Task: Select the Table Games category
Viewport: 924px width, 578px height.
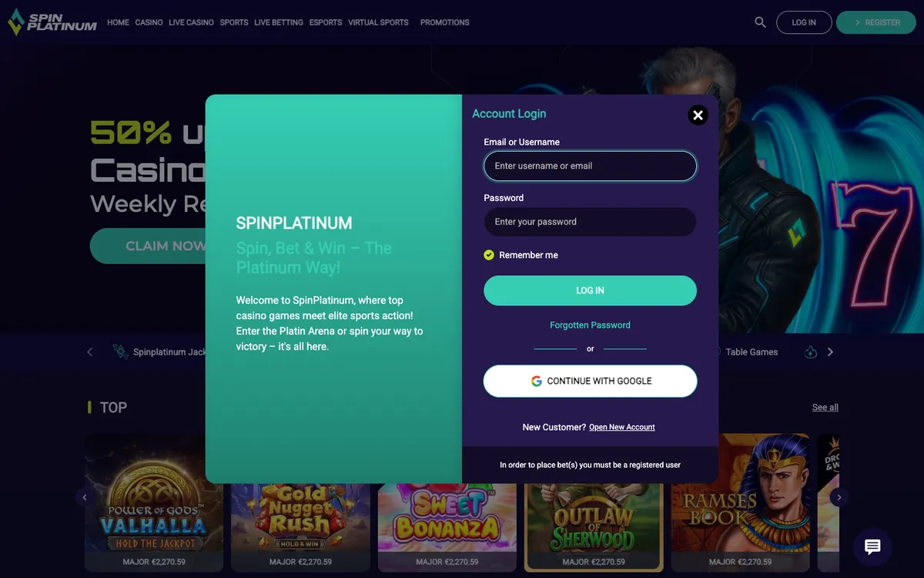Action: (x=752, y=352)
